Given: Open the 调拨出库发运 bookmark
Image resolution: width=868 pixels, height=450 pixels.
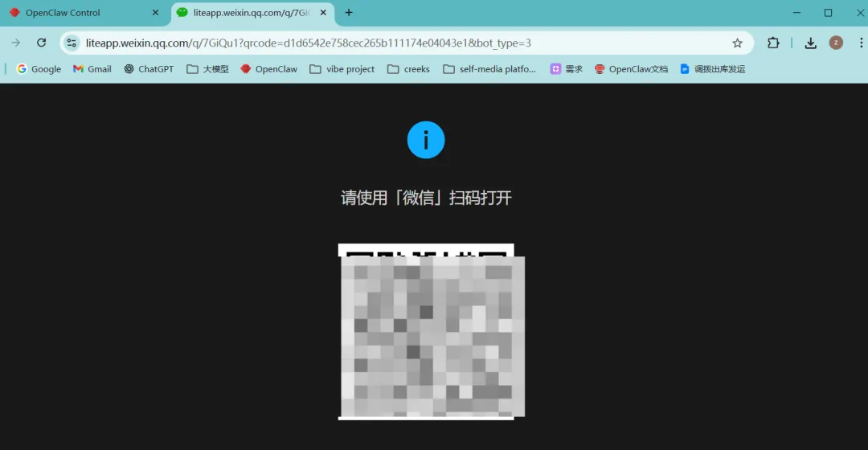Looking at the screenshot, I should (712, 69).
